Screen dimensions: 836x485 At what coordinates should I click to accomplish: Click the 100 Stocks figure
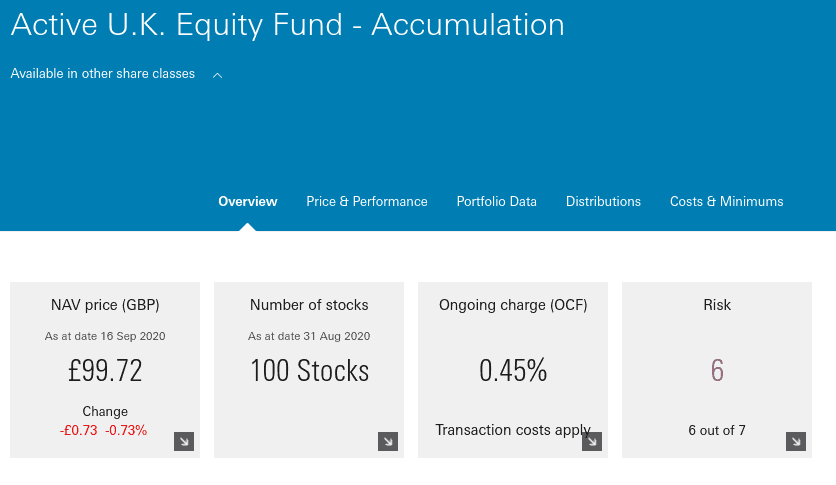(x=309, y=370)
